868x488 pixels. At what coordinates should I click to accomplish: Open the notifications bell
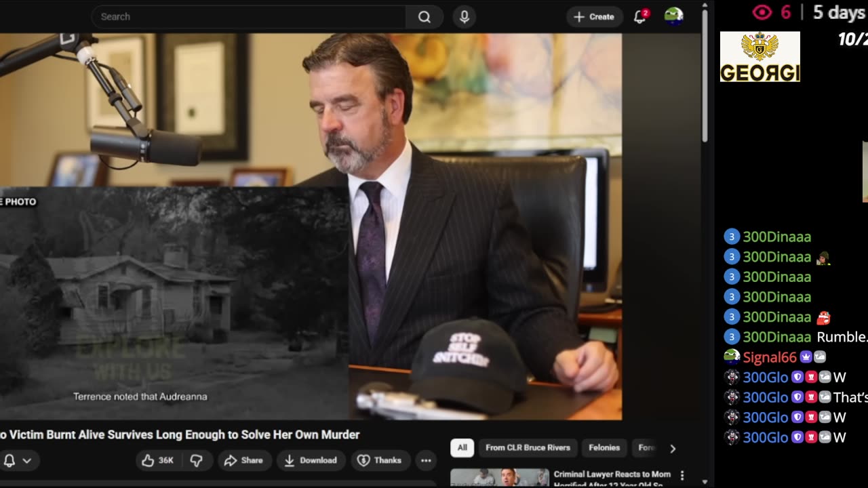(640, 16)
